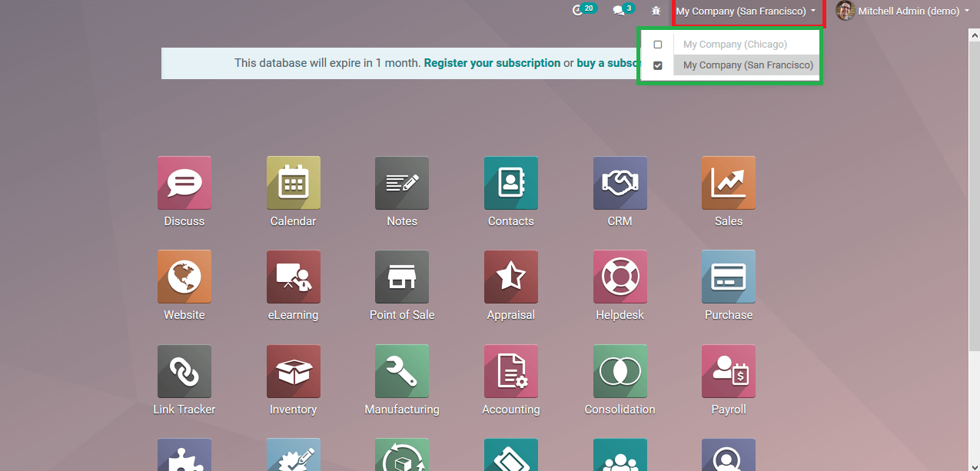
Task: Switch to My Company (Chicago) entry
Action: pyautogui.click(x=735, y=45)
